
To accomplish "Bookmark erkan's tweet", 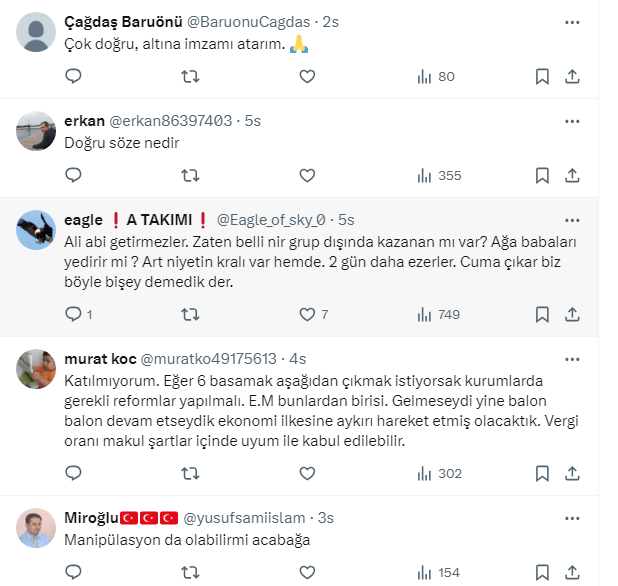I will [541, 175].
